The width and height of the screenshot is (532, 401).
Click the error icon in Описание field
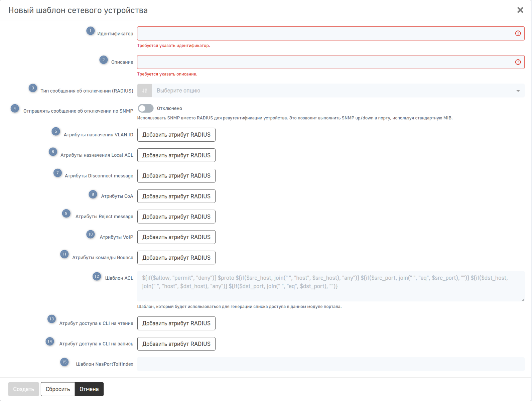(518, 62)
